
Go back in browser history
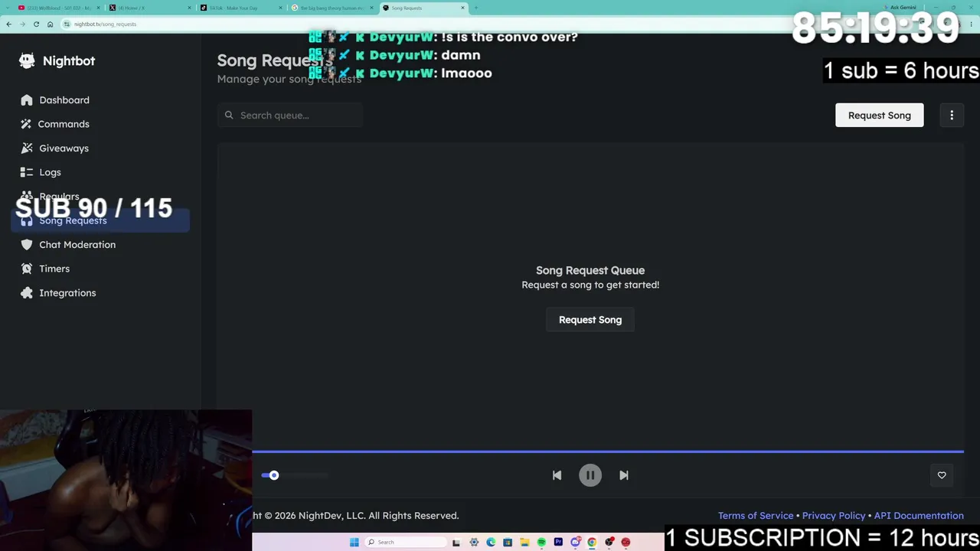8,24
